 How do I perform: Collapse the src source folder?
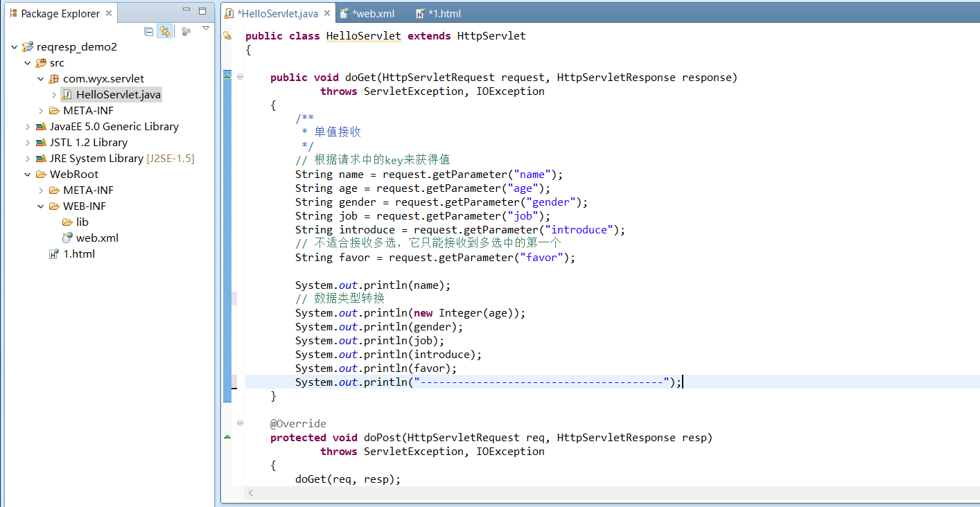pyautogui.click(x=28, y=63)
